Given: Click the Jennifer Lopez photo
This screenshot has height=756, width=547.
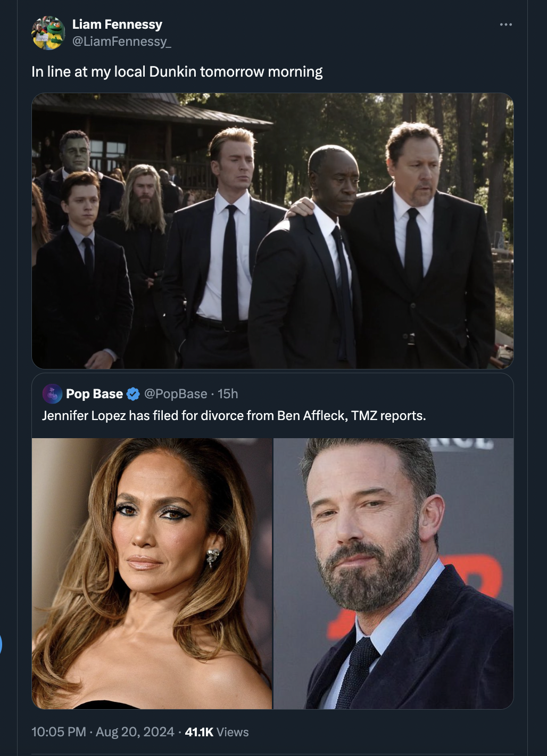Looking at the screenshot, I should (152, 572).
